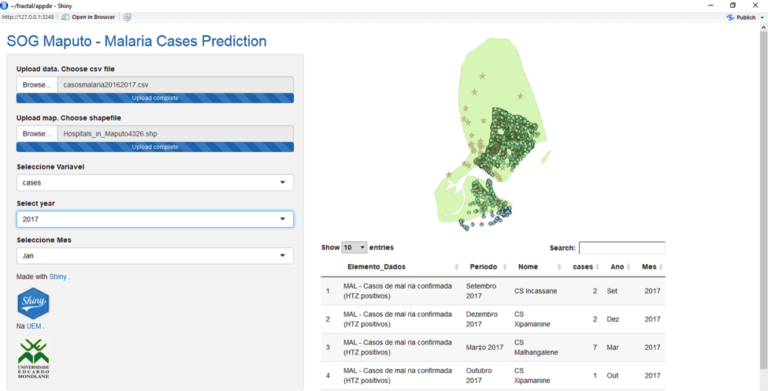Screen dimensions: 768x391
Task: Expand the Publish options arrow
Action: [x=762, y=18]
